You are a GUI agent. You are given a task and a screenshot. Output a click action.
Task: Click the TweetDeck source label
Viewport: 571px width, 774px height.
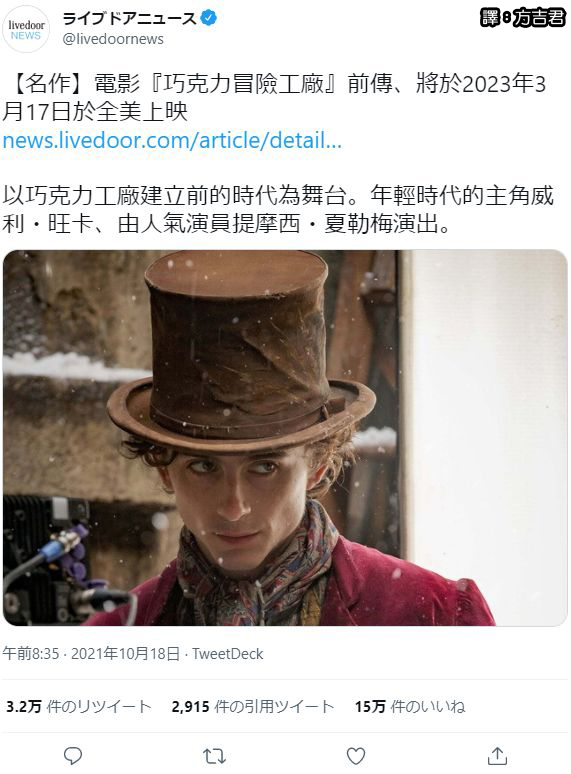coord(228,654)
